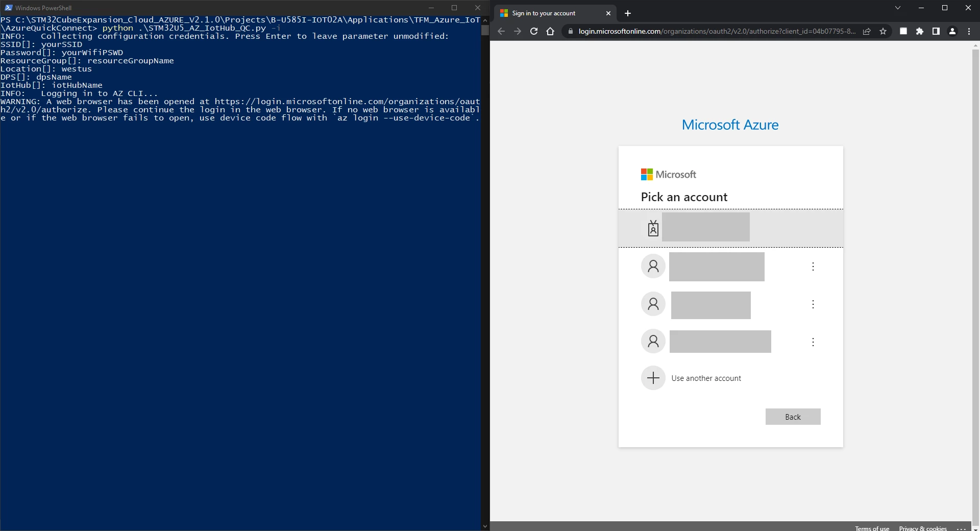Click the browser page scrollbar up arrow

(x=976, y=45)
